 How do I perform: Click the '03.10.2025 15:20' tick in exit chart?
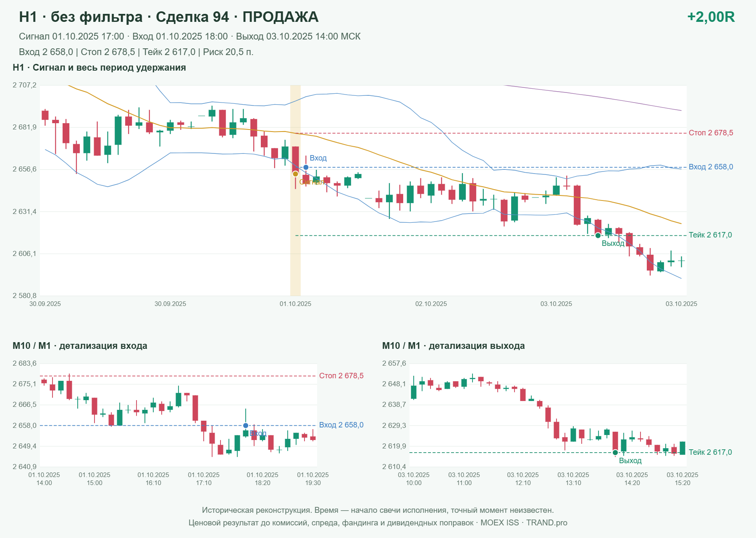pos(682,479)
